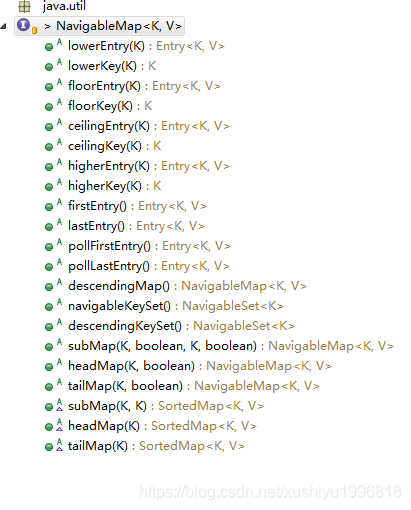411x510 pixels.
Task: Select headMap(K) returning SortedMap
Action: (x=162, y=426)
